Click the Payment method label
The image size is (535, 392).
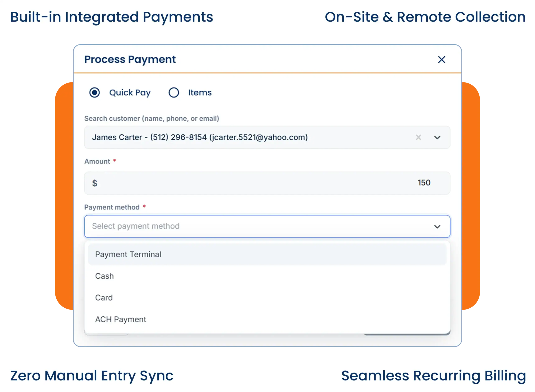point(112,207)
